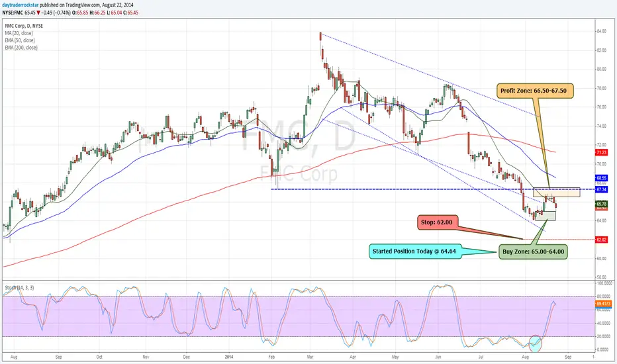This screenshot has width=617, height=364.
Task: Click the Profit Zone: 66.50-67.50 callout
Action: 534,91
